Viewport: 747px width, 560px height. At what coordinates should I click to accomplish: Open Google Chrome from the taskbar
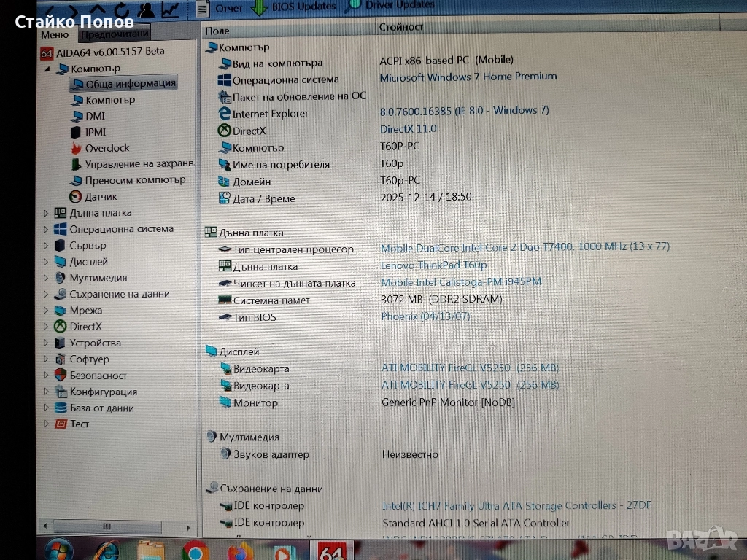(196, 551)
